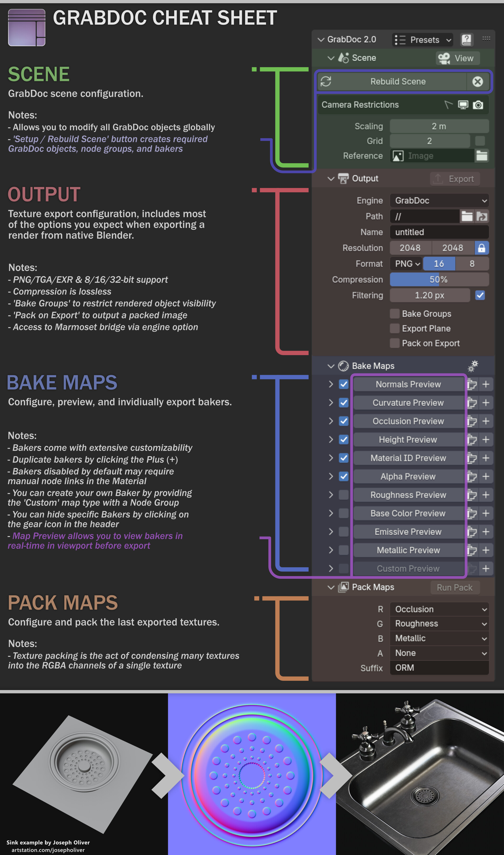
Task: Open the folder icon beside the Reference image field
Action: [482, 155]
